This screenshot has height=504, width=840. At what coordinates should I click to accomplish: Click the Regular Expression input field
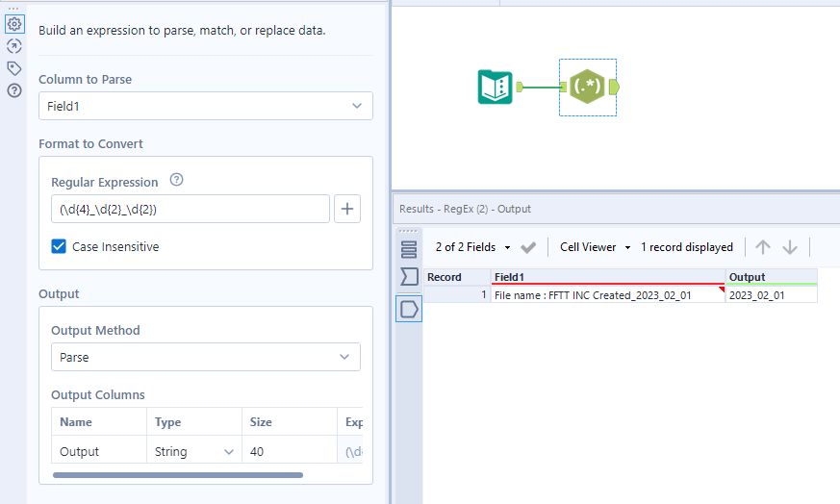[190, 209]
